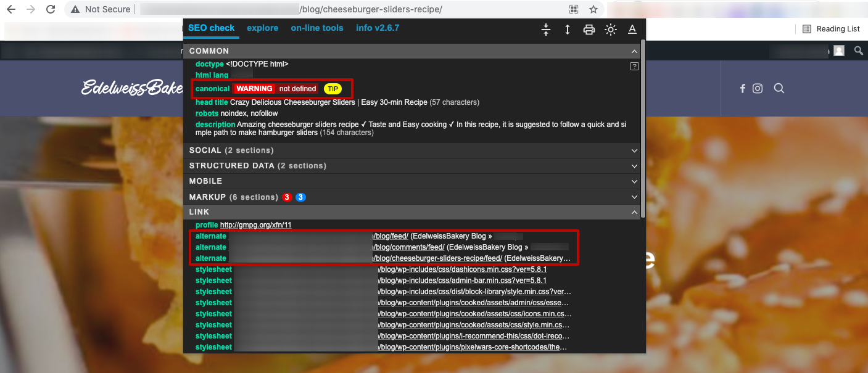Screen dimensions: 868x373
Task: Click the collapse all sections icon
Action: (545, 30)
